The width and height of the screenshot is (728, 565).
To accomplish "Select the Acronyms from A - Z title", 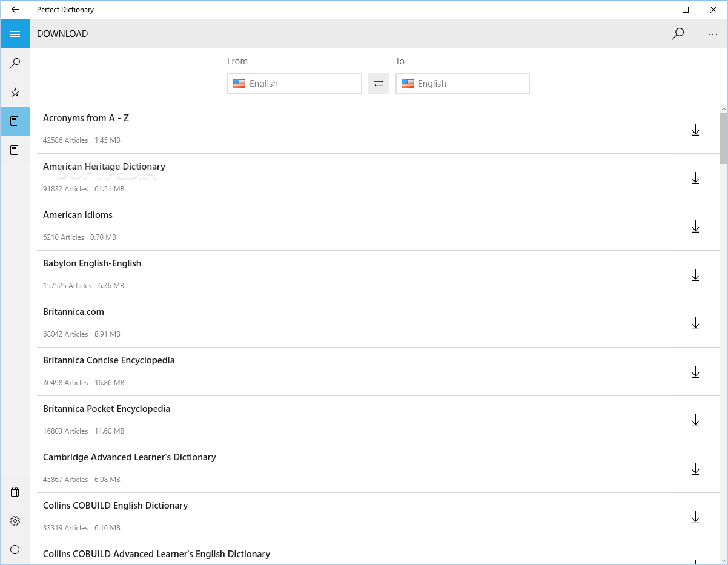I will 86,118.
